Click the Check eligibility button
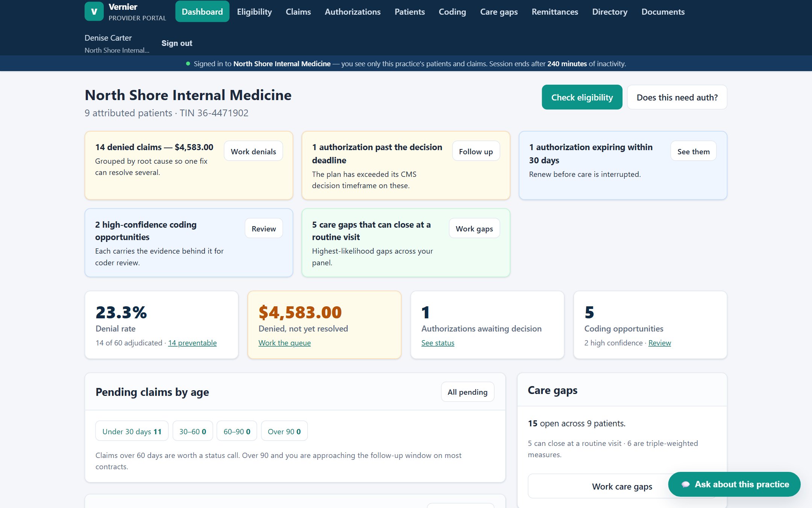This screenshot has width=812, height=508. coord(582,97)
